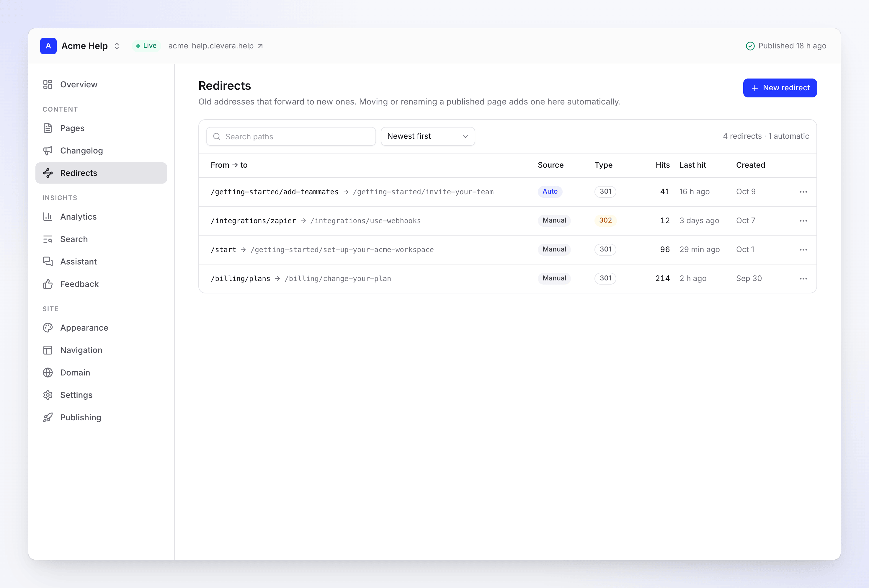Image resolution: width=869 pixels, height=588 pixels.
Task: Click the orange 302 type badge
Action: tap(605, 220)
